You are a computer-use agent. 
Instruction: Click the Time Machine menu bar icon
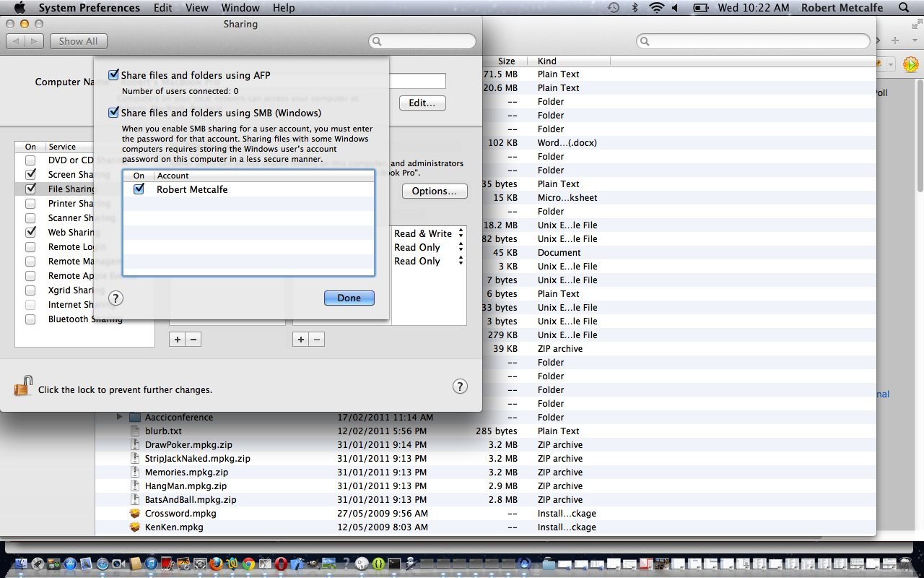(x=614, y=8)
